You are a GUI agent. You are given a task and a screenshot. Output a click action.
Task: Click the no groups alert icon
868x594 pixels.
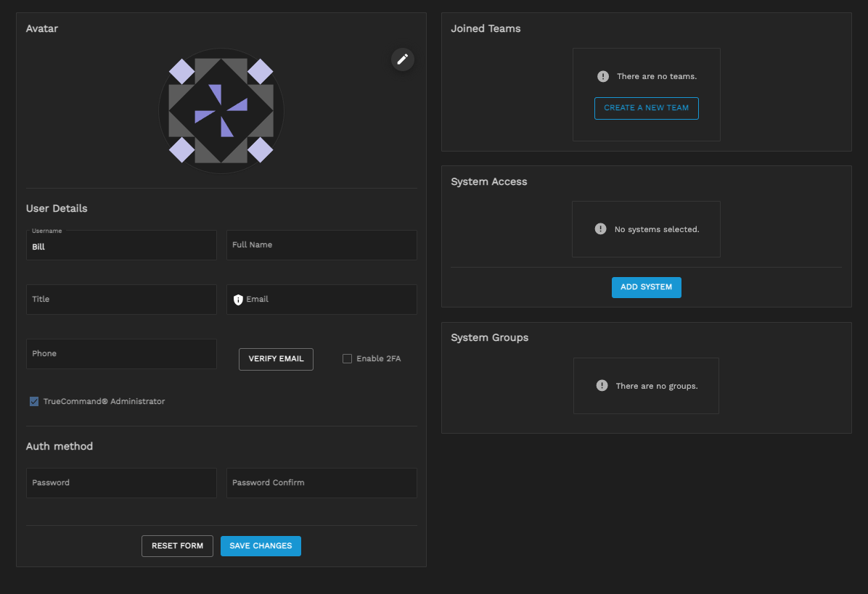[x=602, y=386]
